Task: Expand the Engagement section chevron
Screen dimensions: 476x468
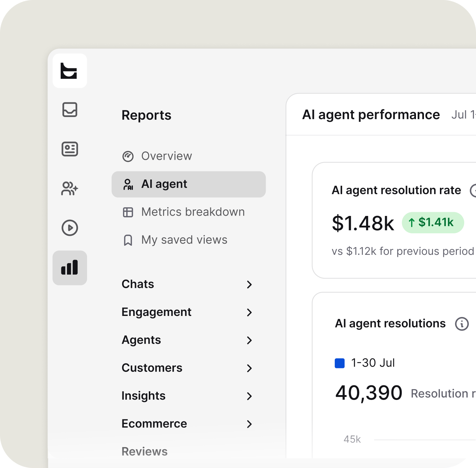Action: 249,312
